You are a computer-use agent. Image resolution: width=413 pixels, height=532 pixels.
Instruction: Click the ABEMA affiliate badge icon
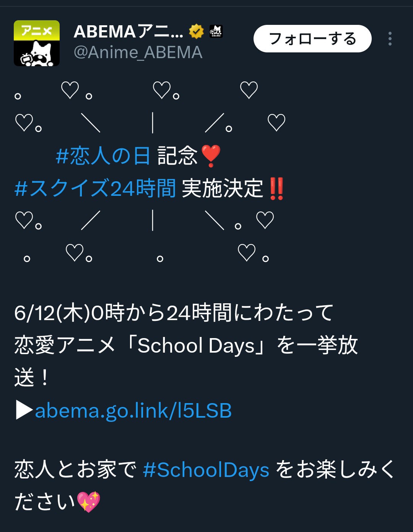tap(216, 31)
